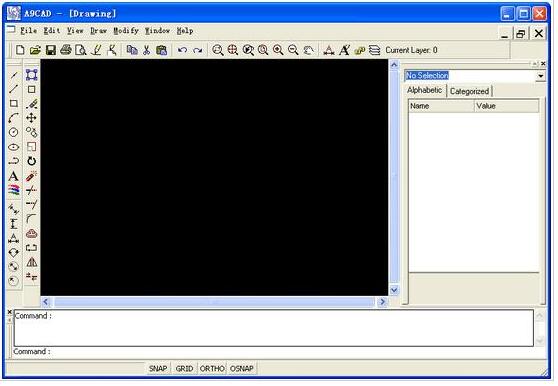Click the zoom icon with red crosshair
Viewport: 558px width, 386px height.
click(233, 50)
